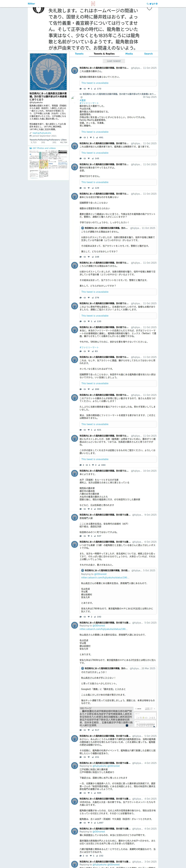
Task: Click the red Nitter logo in the navbar
Action: (93, 4)
